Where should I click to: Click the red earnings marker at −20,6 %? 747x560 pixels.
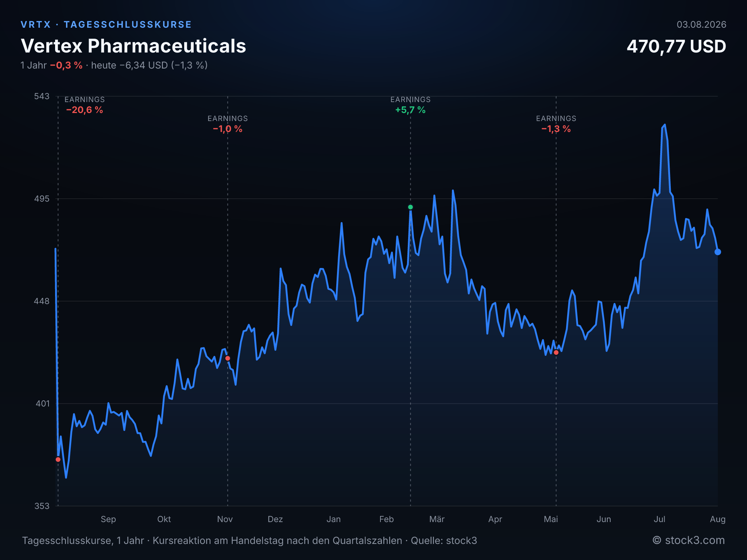(x=58, y=459)
